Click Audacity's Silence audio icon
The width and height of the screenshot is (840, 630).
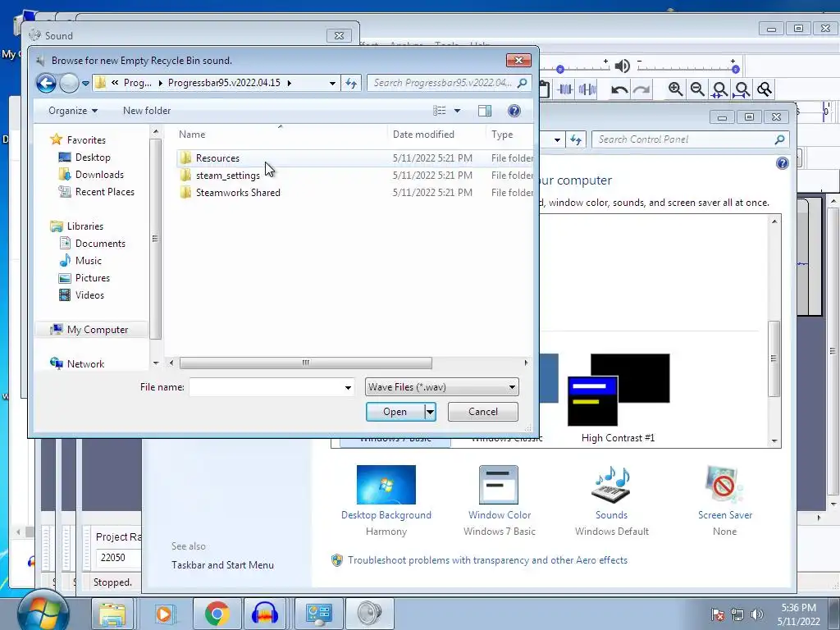587,89
